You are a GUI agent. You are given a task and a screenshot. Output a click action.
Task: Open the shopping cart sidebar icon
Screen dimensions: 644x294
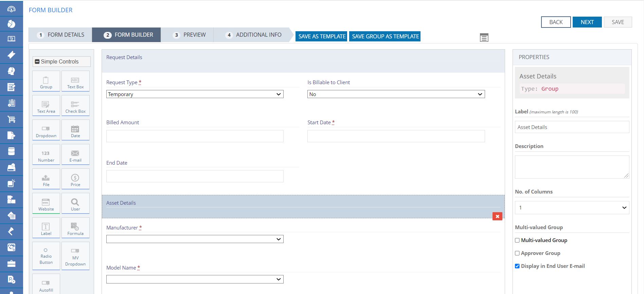click(x=11, y=119)
